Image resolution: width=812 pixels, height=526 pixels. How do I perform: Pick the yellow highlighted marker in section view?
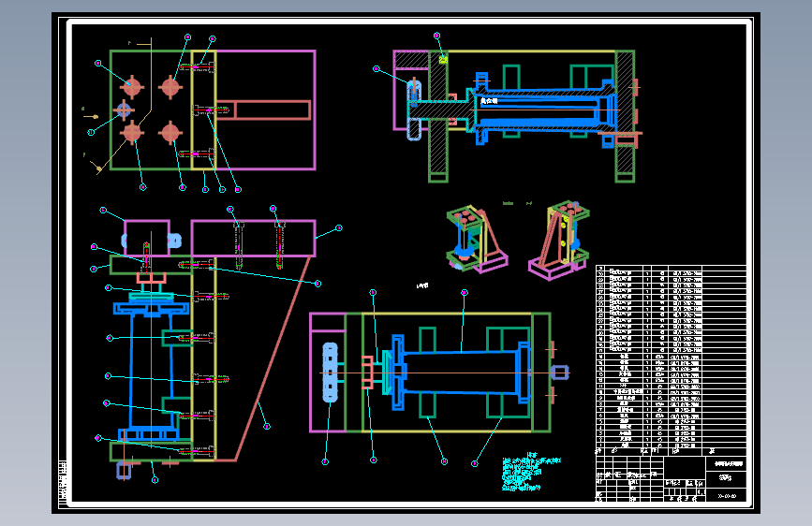coord(443,60)
